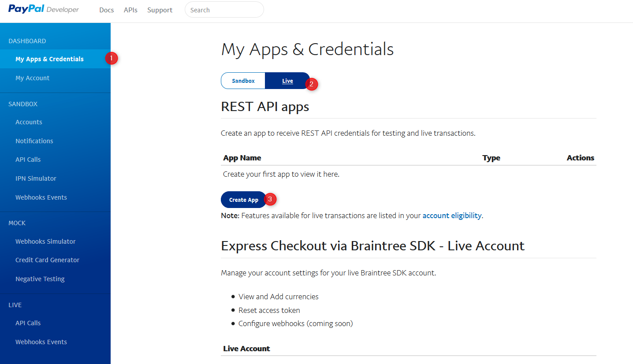
Task: Select My Apps & Credentials in sidebar
Action: click(x=55, y=59)
